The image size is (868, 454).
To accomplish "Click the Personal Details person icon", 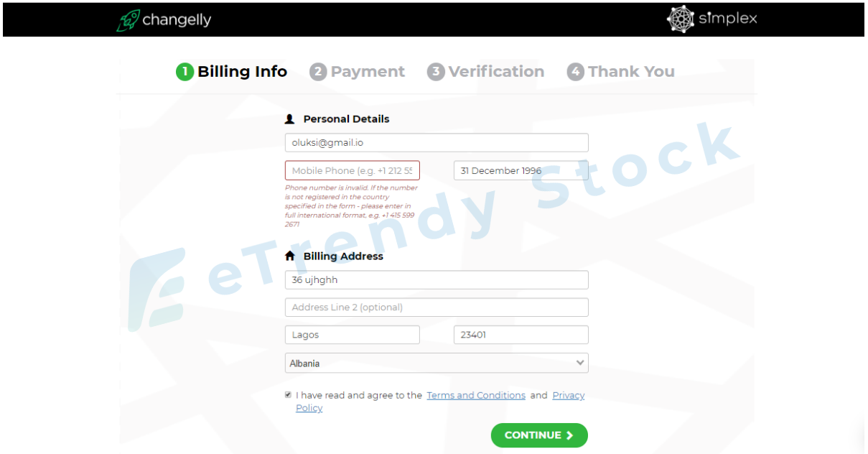I will point(290,119).
